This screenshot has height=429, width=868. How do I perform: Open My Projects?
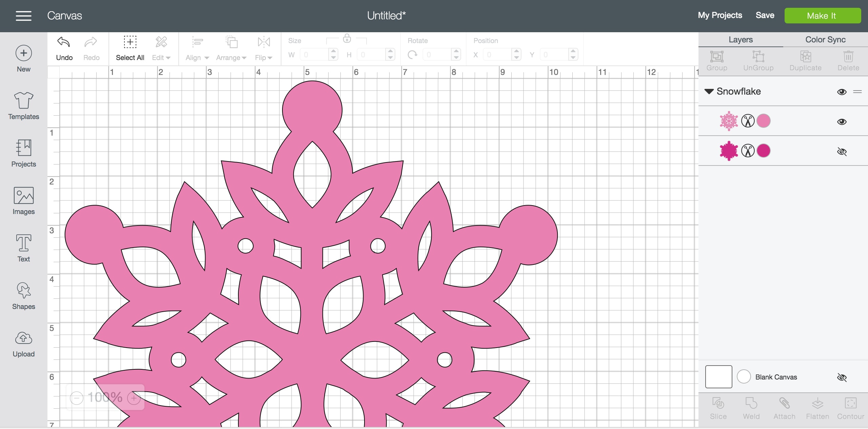coord(720,15)
